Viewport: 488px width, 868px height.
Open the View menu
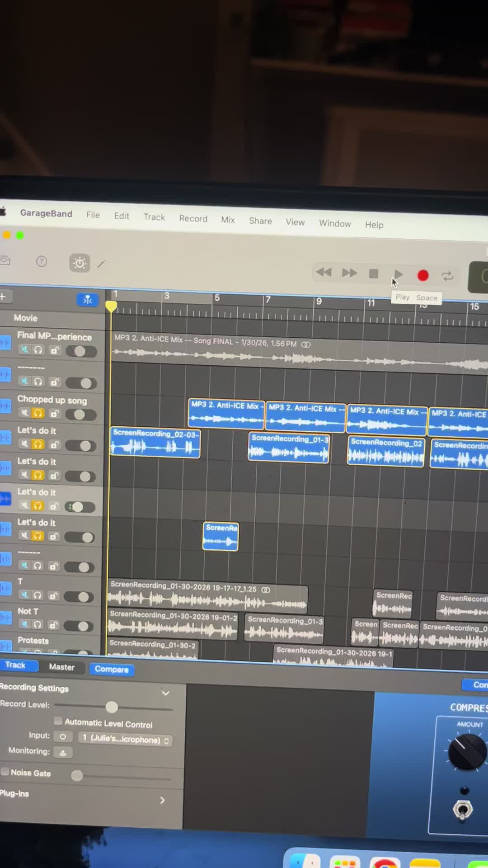coord(295,222)
